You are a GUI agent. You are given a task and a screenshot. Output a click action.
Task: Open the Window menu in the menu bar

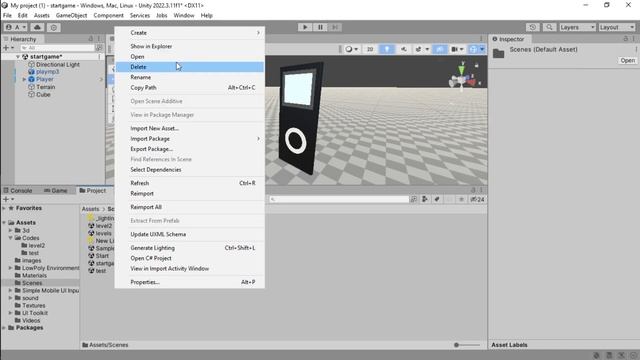coord(184,16)
